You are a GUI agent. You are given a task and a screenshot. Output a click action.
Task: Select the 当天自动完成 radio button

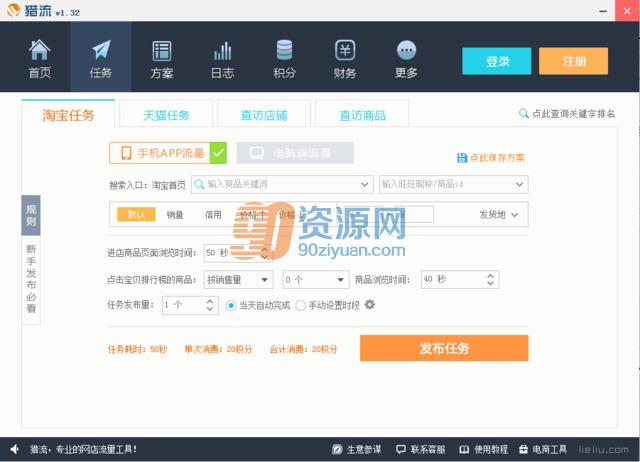click(x=231, y=305)
